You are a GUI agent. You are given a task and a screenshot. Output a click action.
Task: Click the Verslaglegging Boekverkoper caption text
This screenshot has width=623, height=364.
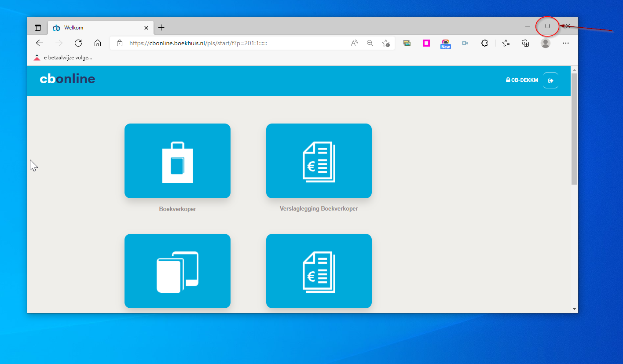coord(319,209)
